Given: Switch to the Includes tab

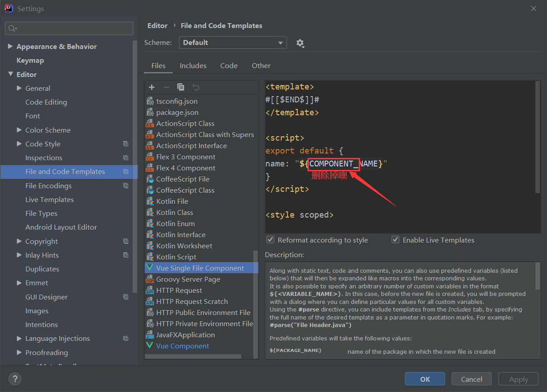Looking at the screenshot, I should 193,65.
